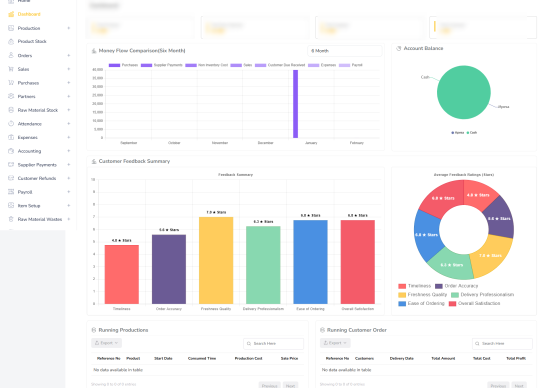Screen dimensions: 545x388
Task: Open the Accounting sidebar icon
Action: [x=11, y=151]
